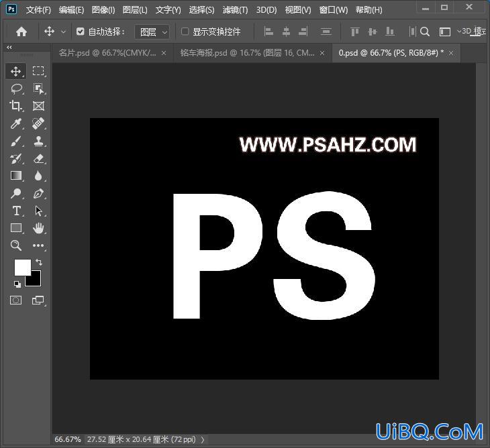This screenshot has width=490, height=448.
Task: Select the Clone Stamp tool
Action: (x=38, y=141)
